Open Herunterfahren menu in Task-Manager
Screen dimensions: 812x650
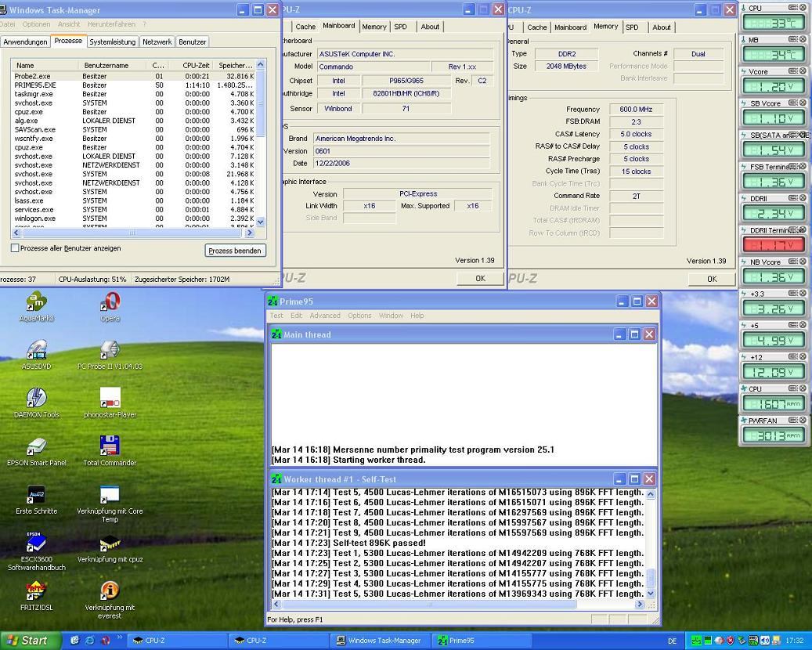[x=111, y=24]
